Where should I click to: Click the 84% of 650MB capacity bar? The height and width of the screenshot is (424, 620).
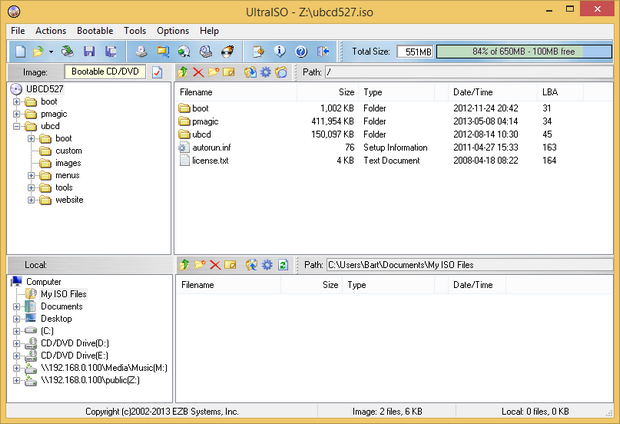coord(524,51)
